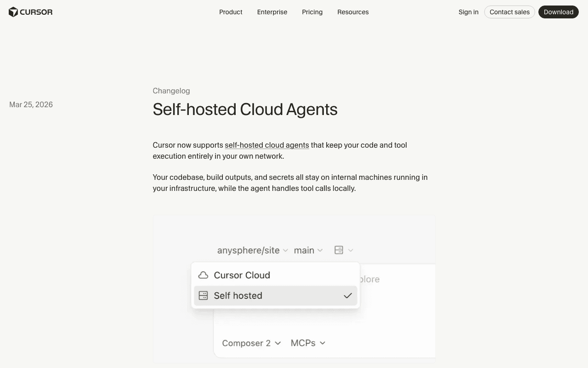This screenshot has width=588, height=368.
Task: Open the Composer 2 model dropdown
Action: click(252, 343)
